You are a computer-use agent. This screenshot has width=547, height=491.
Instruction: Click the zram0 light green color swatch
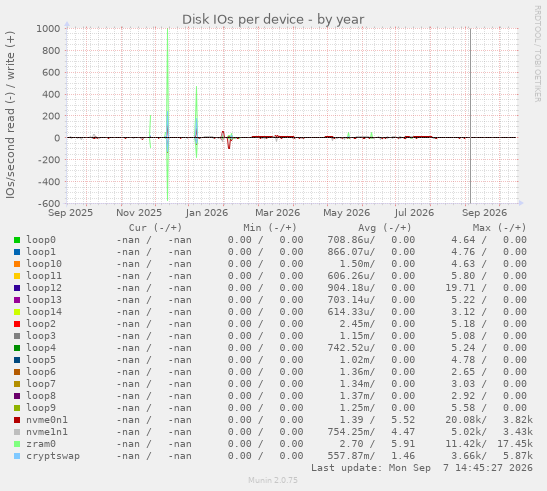17,444
